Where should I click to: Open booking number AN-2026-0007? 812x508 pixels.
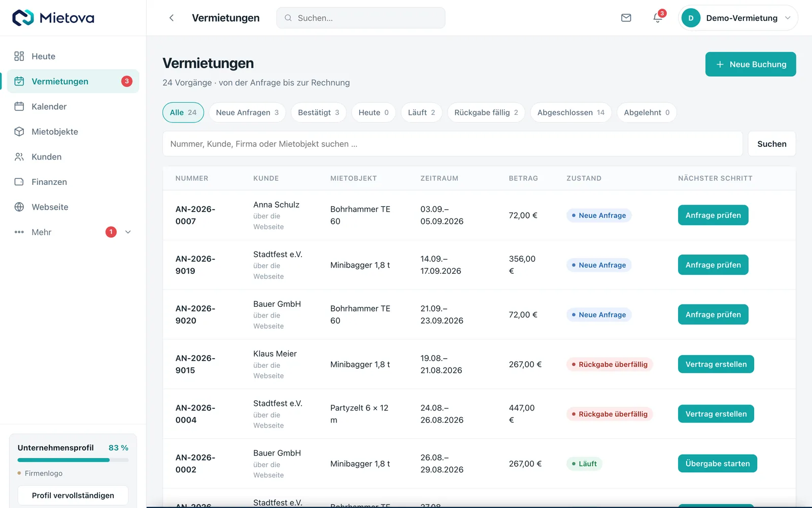coord(195,215)
